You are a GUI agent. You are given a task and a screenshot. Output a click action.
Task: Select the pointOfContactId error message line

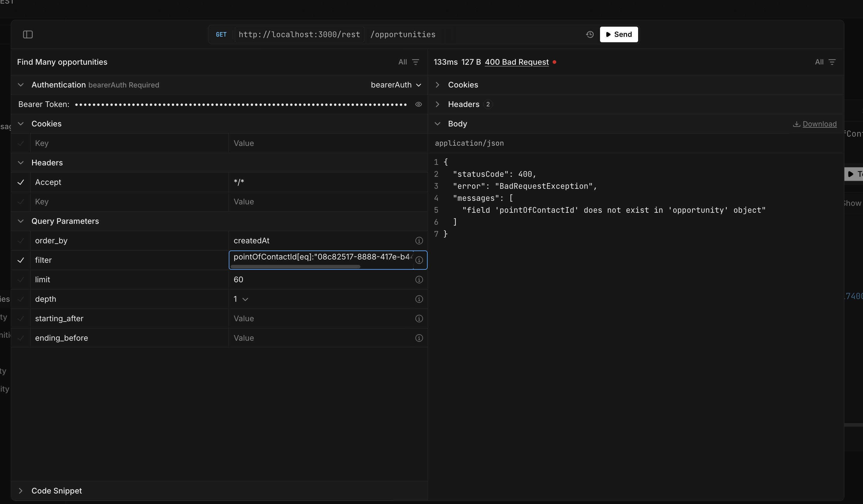click(x=614, y=210)
